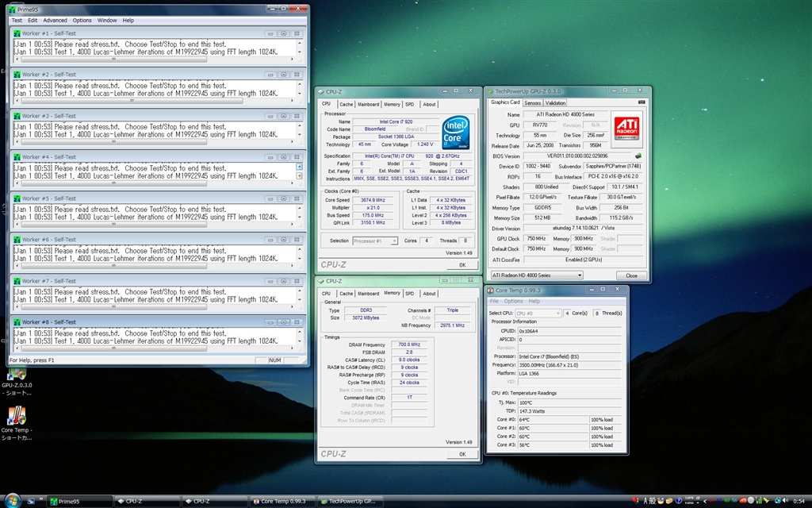This screenshot has width=812, height=508.
Task: Click OK in the CPU-Z Memory window
Action: [462, 454]
